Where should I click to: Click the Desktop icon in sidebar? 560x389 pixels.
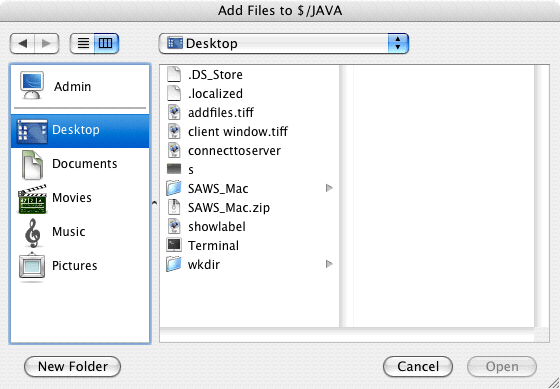(x=32, y=131)
